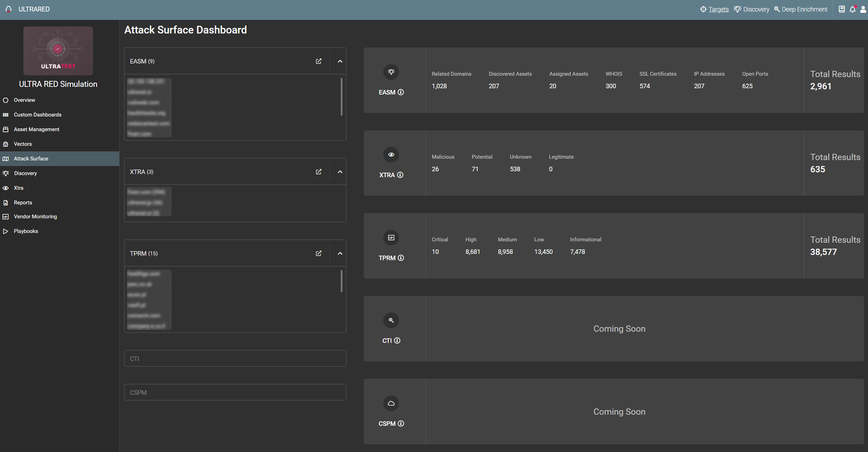Image resolution: width=868 pixels, height=452 pixels.
Task: Click Related Domains value 1,028
Action: [x=439, y=86]
